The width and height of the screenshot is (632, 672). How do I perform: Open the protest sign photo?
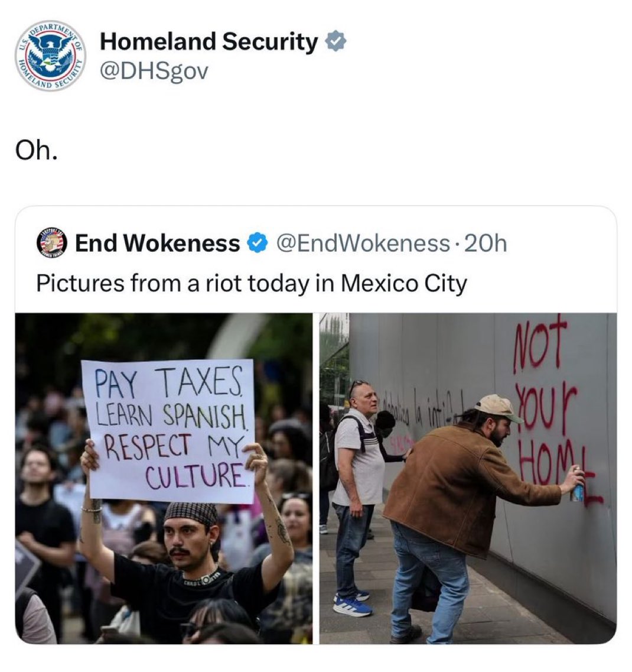[164, 478]
